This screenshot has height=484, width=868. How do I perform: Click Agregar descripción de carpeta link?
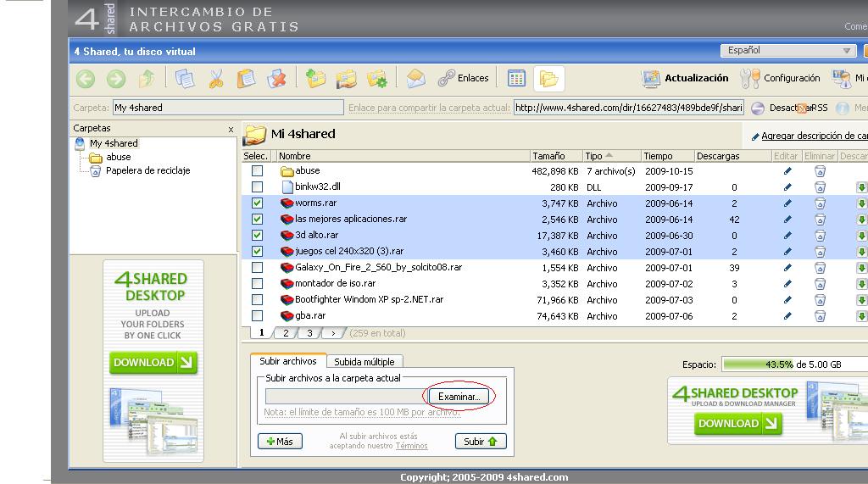coord(814,136)
